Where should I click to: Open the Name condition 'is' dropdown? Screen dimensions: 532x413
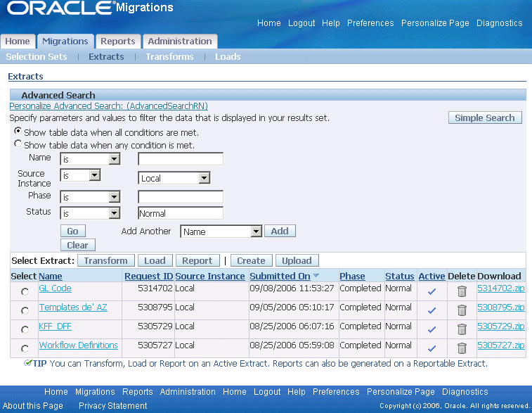(x=90, y=159)
